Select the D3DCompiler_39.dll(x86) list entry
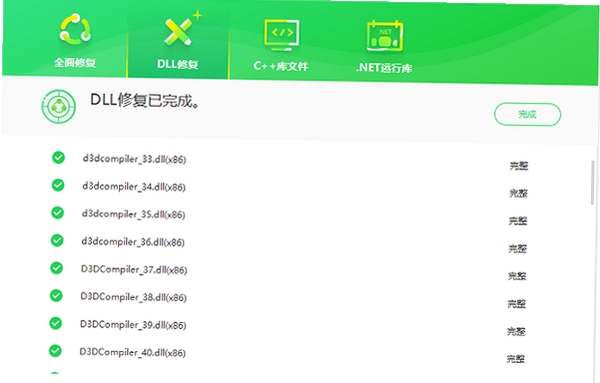The height and width of the screenshot is (383, 600). (x=133, y=325)
